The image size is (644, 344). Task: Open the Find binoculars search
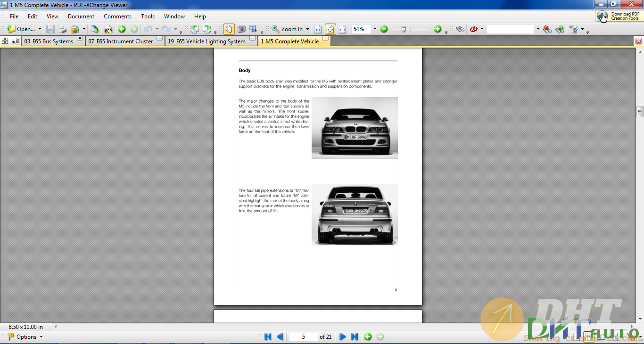tap(460, 29)
